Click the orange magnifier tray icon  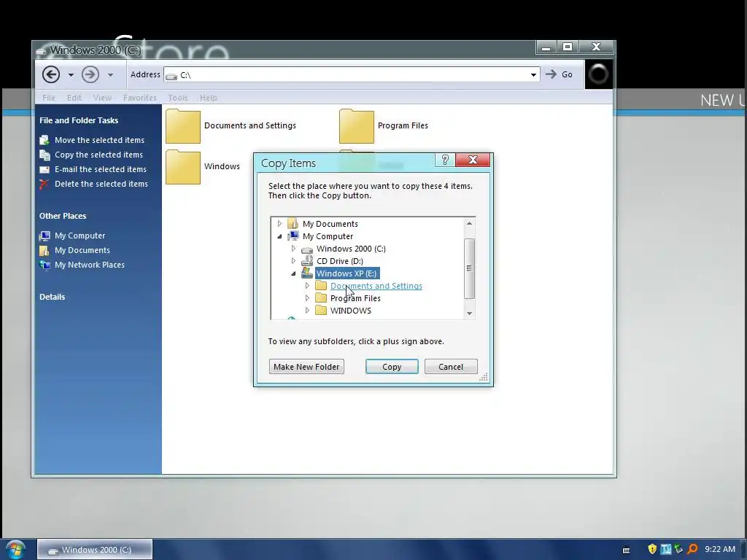pyautogui.click(x=693, y=549)
